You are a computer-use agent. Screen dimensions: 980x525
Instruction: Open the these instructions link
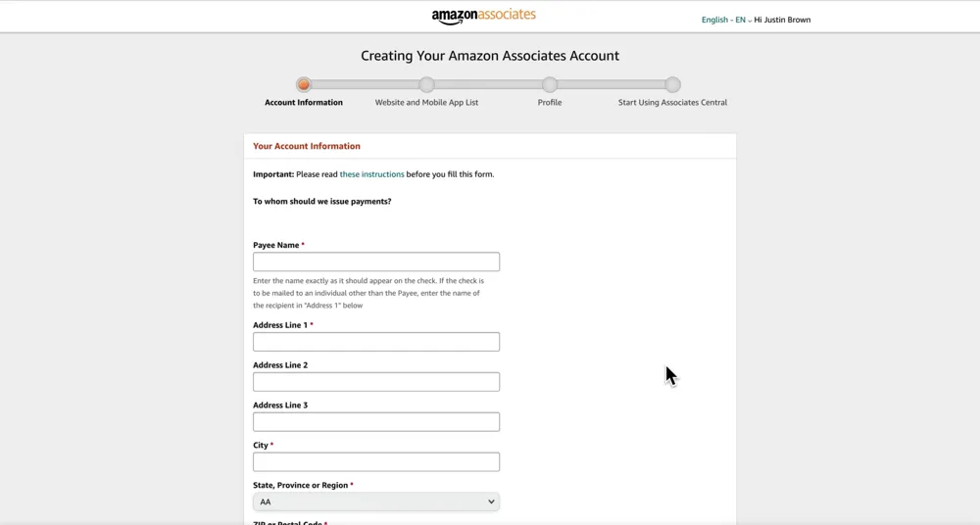pos(371,174)
